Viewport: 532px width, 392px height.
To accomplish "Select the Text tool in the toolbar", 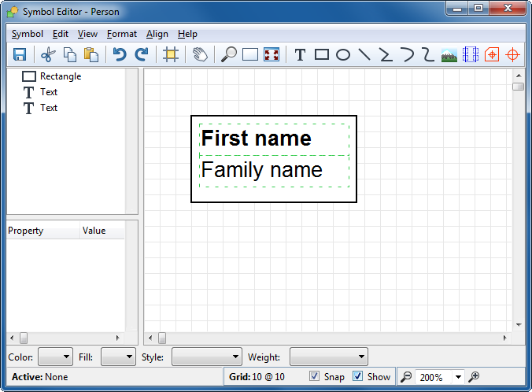I will [x=300, y=54].
